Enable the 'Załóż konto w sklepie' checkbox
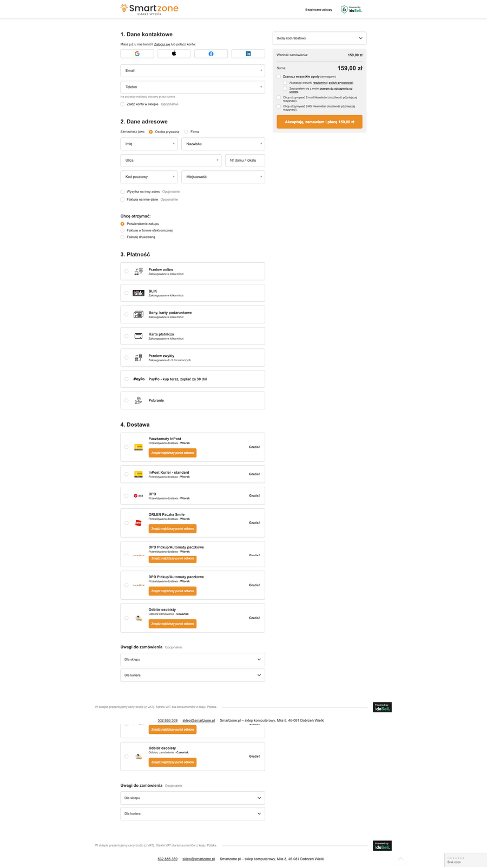 [x=122, y=104]
